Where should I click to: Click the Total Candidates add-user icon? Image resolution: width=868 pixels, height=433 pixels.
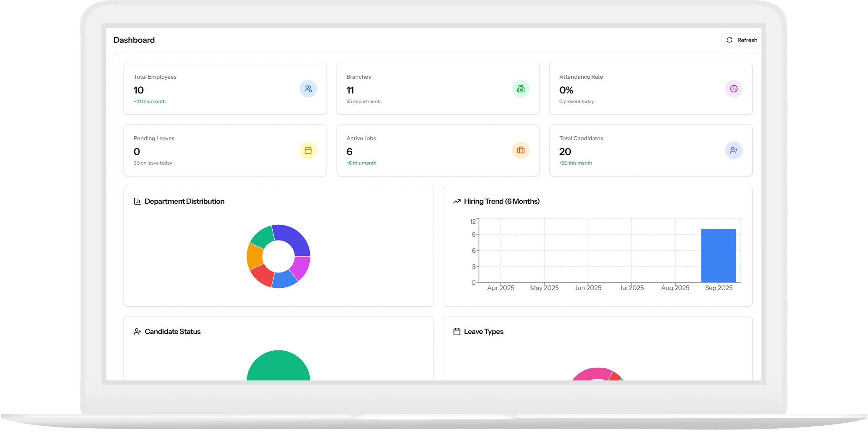(x=734, y=150)
